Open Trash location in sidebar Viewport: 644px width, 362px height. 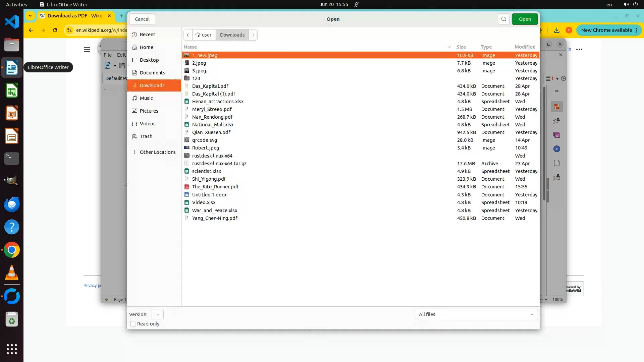146,136
